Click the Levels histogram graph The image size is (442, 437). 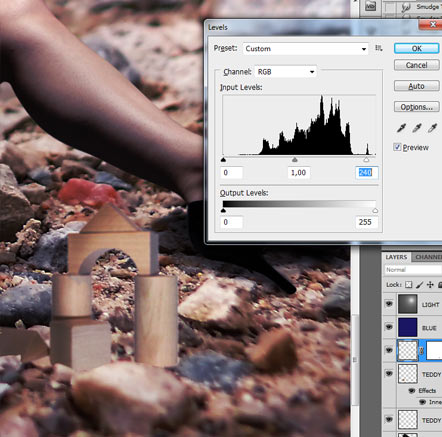click(299, 125)
